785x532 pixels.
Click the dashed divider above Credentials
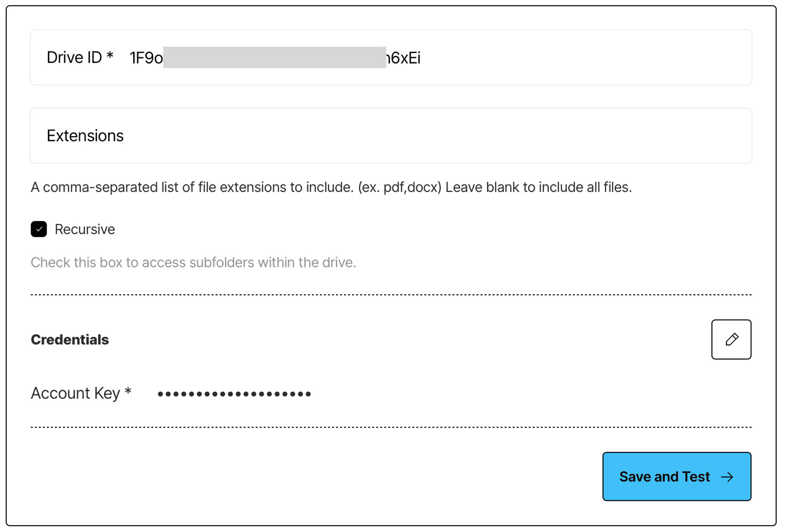point(391,295)
